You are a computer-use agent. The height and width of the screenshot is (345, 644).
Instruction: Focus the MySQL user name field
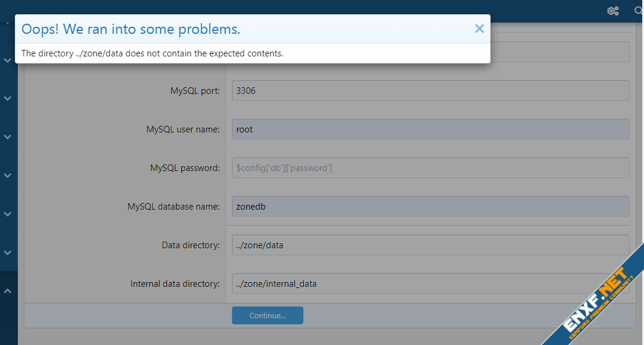[430, 129]
